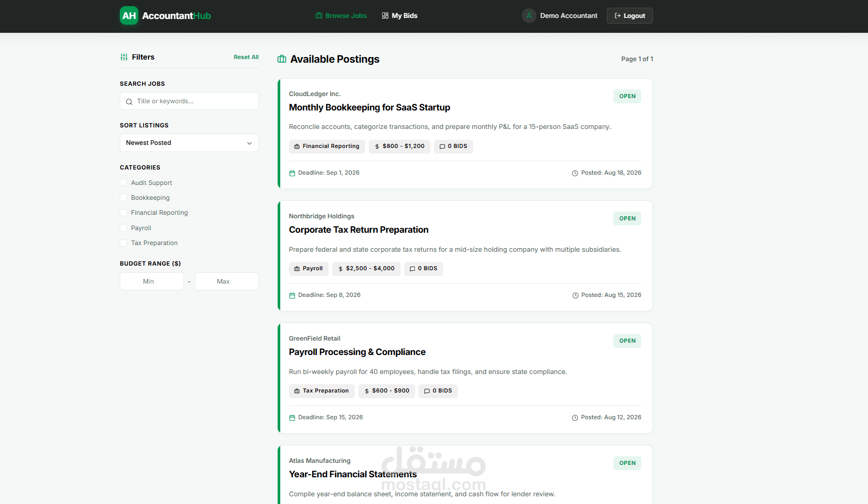
Task: Click the OPEN status badge on Northbridge posting
Action: [x=627, y=218]
